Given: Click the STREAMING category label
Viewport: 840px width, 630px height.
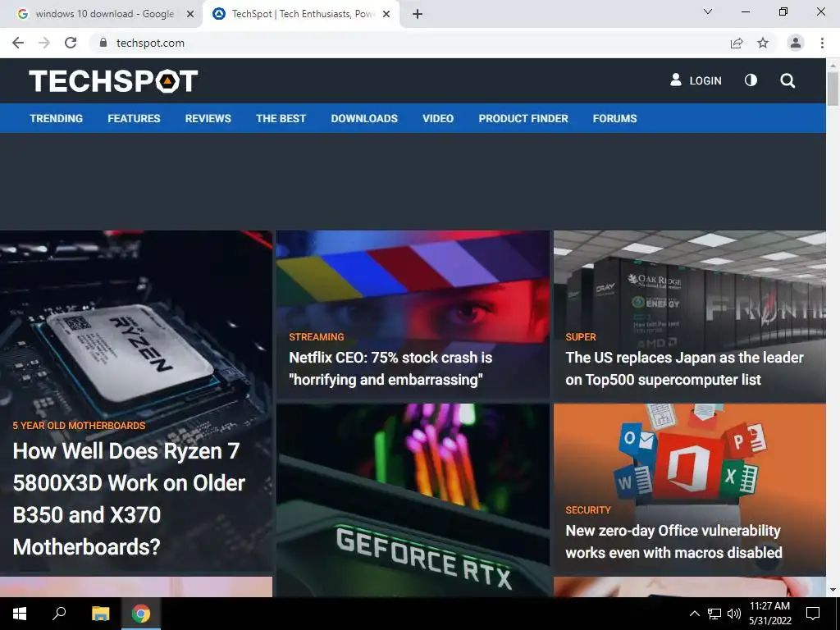Looking at the screenshot, I should 316,337.
